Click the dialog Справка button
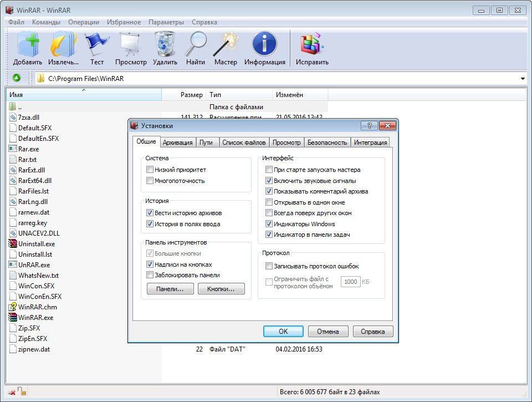The image size is (532, 402). [x=373, y=332]
